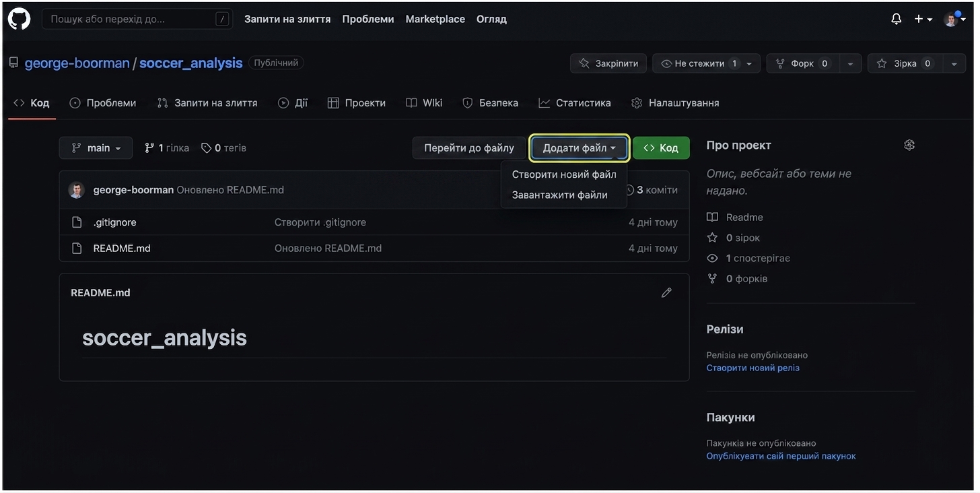This screenshot has width=980, height=493.
Task: Expand the Форк dropdown arrow
Action: tap(850, 63)
